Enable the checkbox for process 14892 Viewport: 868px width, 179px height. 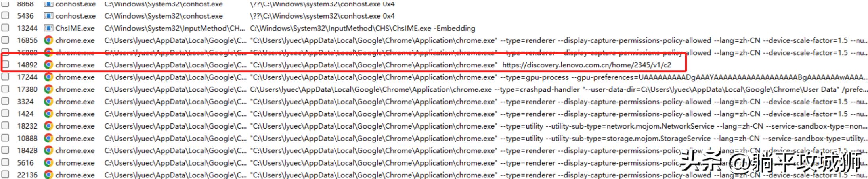(x=6, y=64)
